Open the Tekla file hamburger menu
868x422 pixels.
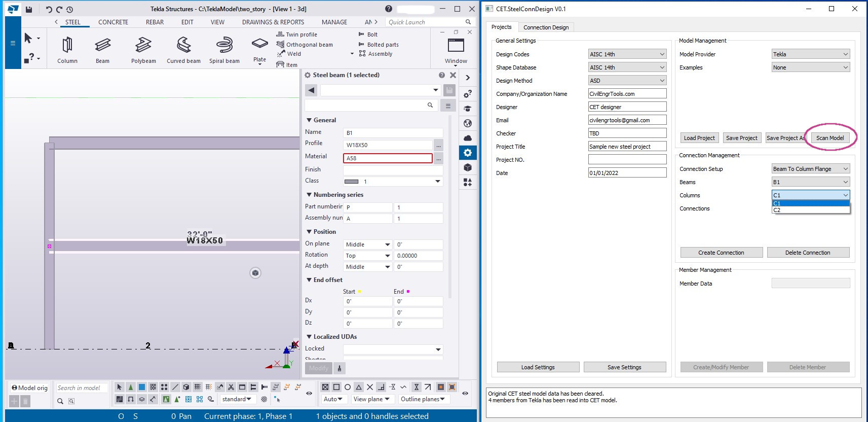click(x=13, y=43)
